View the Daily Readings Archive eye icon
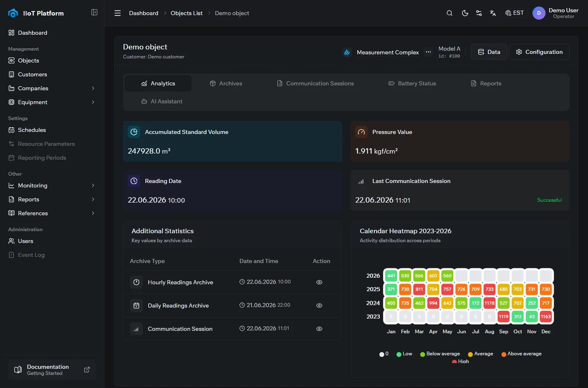The height and width of the screenshot is (388, 588). click(319, 305)
